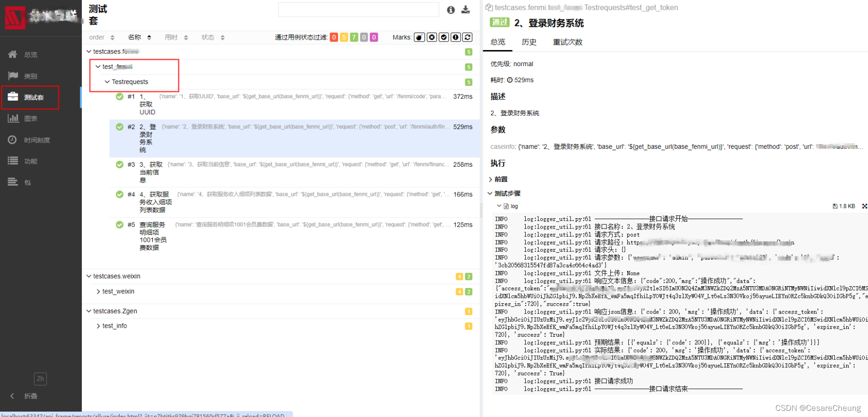Viewport: 868px width, 417px height.
Task: Sort test list by 状态 column
Action: click(213, 37)
